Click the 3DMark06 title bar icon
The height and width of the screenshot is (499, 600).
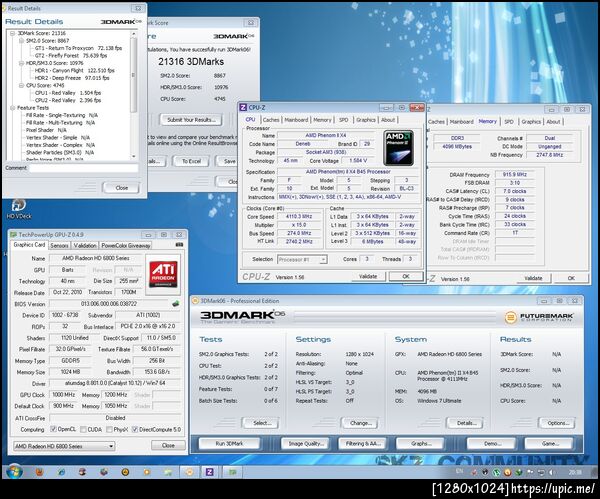(x=195, y=301)
